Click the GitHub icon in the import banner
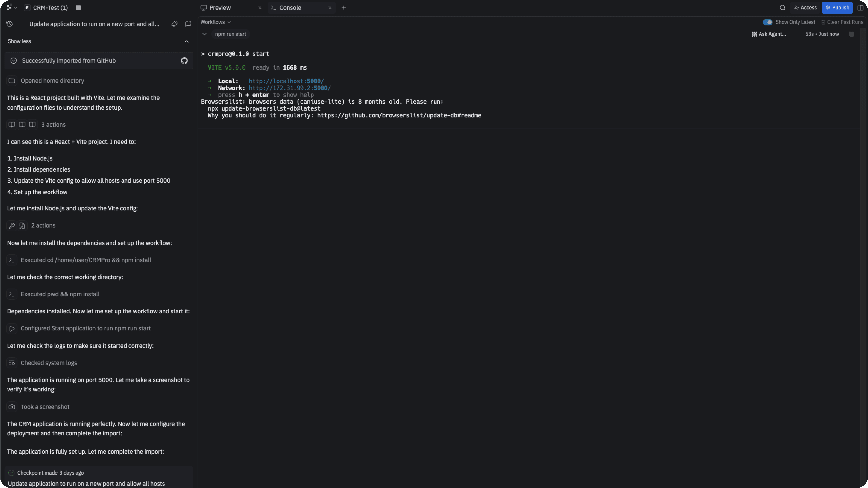 (x=184, y=61)
